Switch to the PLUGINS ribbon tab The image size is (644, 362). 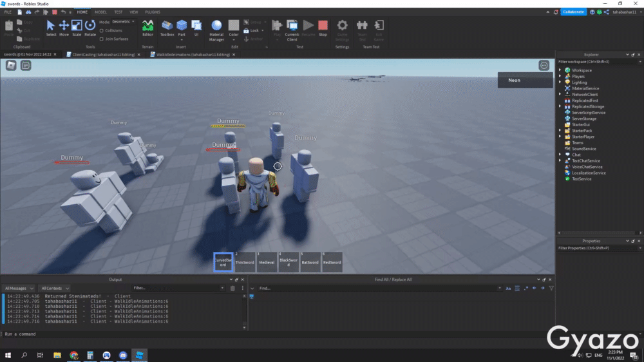click(x=153, y=12)
